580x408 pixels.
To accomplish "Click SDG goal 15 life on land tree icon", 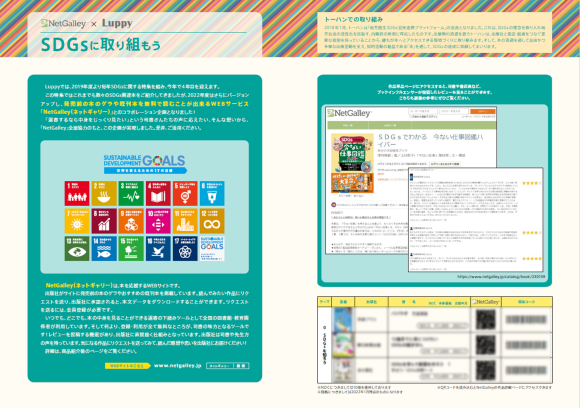I will (131, 249).
